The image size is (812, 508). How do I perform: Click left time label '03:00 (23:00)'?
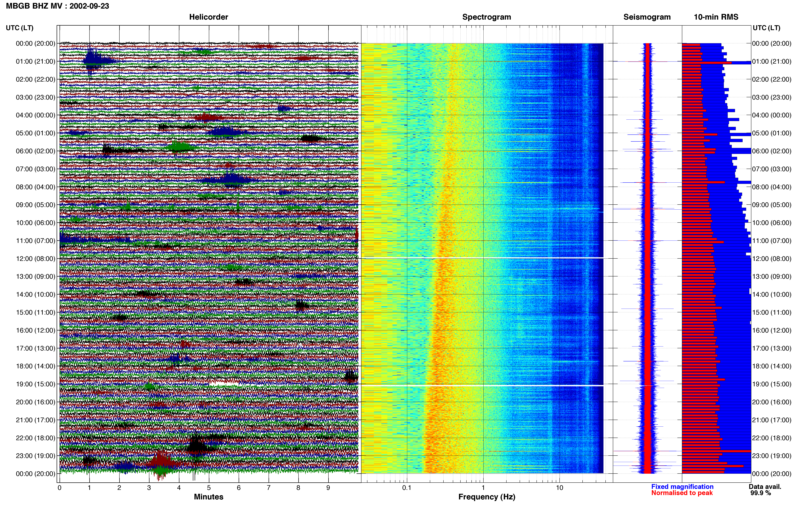click(x=36, y=97)
